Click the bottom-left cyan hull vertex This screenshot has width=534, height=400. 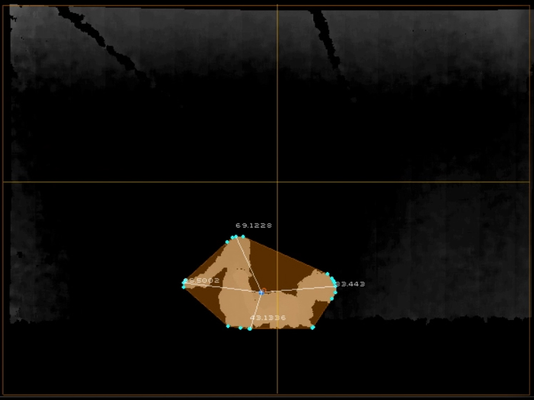click(228, 326)
